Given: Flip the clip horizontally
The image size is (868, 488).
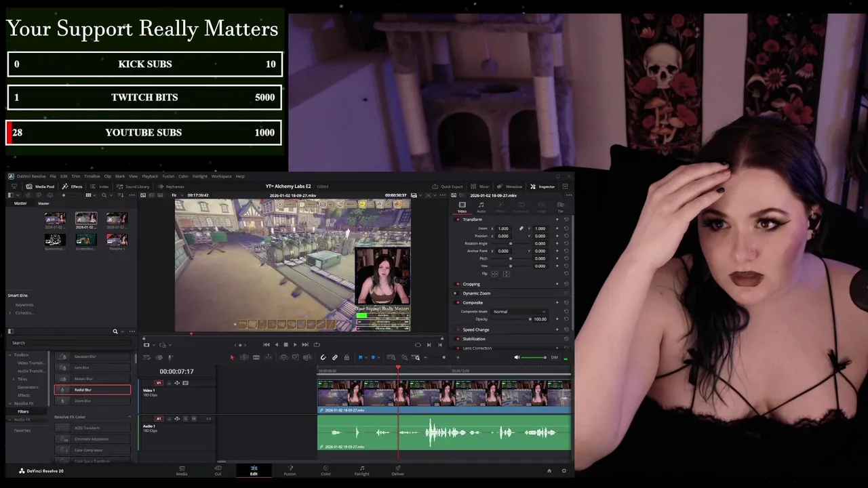Looking at the screenshot, I should tap(494, 274).
